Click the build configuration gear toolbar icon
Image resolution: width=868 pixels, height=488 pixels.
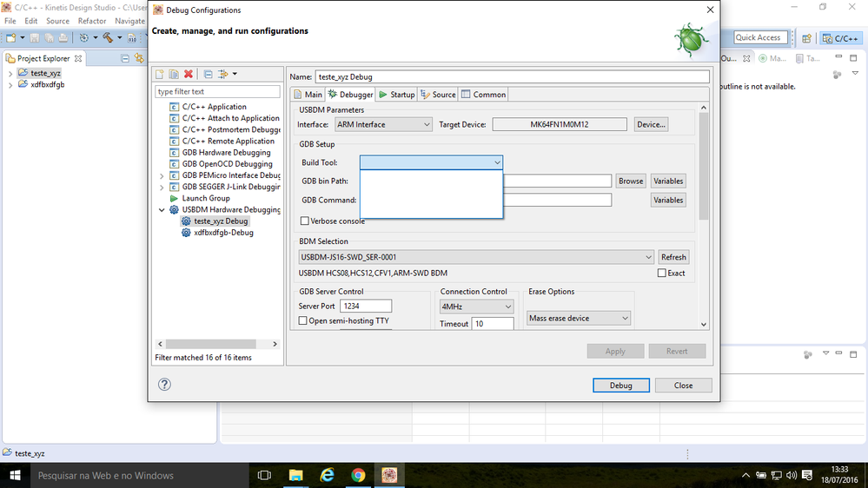point(83,37)
